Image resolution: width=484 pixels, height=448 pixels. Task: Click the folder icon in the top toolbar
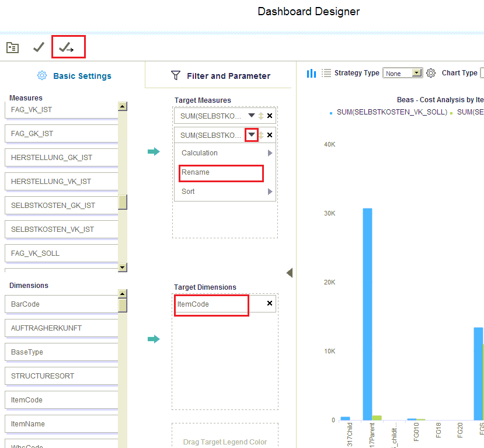(12, 48)
